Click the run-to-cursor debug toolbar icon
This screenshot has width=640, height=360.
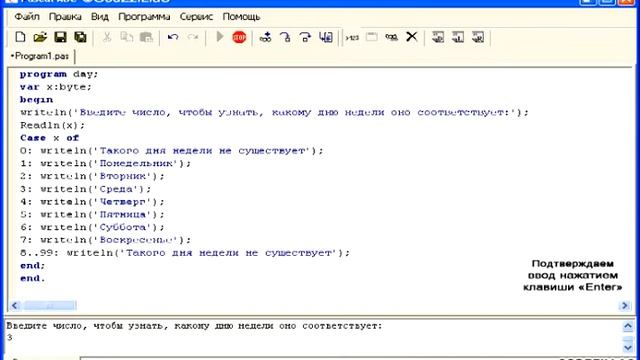326,37
